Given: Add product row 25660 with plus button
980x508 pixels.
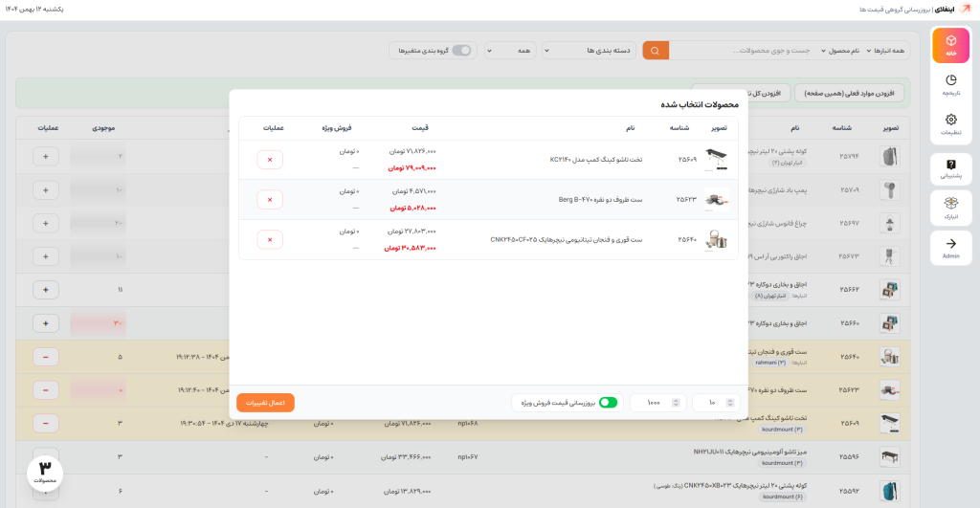Looking at the screenshot, I should click(46, 323).
